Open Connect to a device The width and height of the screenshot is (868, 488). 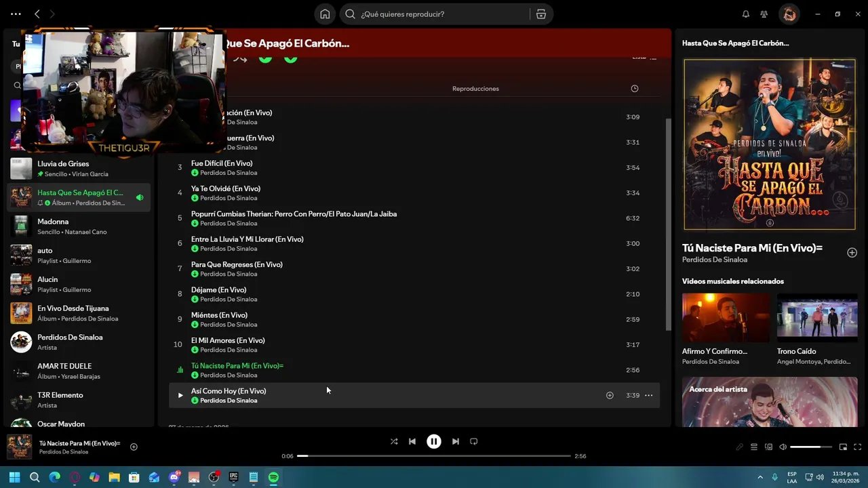[768, 447]
